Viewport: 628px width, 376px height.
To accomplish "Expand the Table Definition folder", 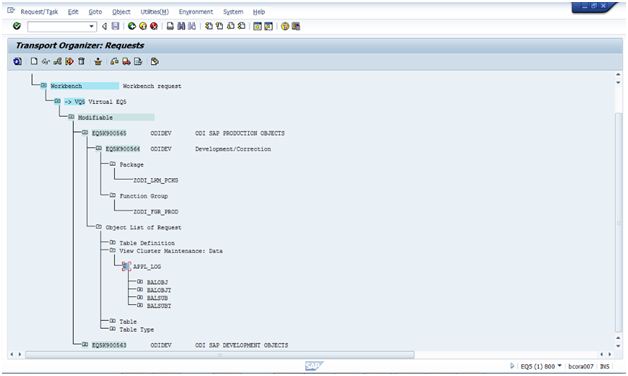I will (x=113, y=242).
